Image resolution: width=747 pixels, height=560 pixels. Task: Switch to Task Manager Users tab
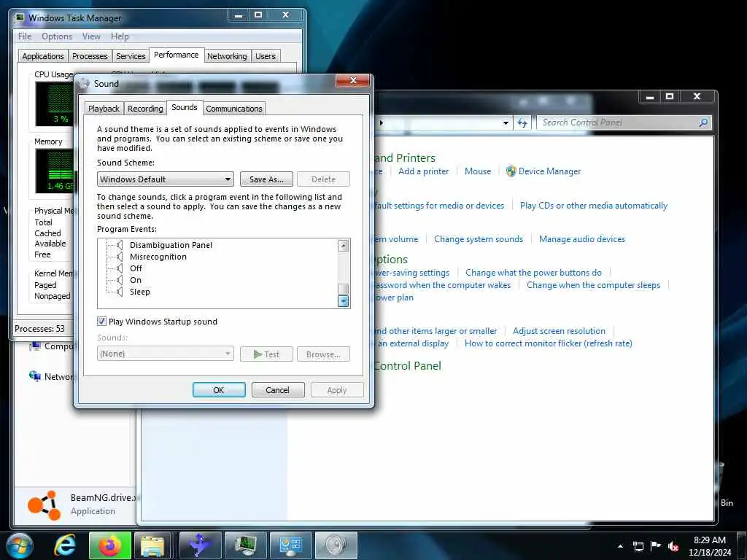[266, 56]
